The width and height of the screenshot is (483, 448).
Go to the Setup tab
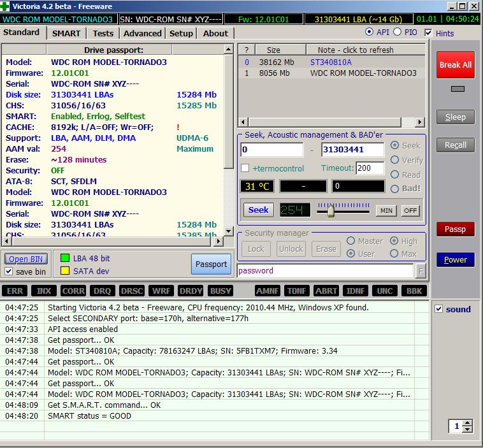181,33
